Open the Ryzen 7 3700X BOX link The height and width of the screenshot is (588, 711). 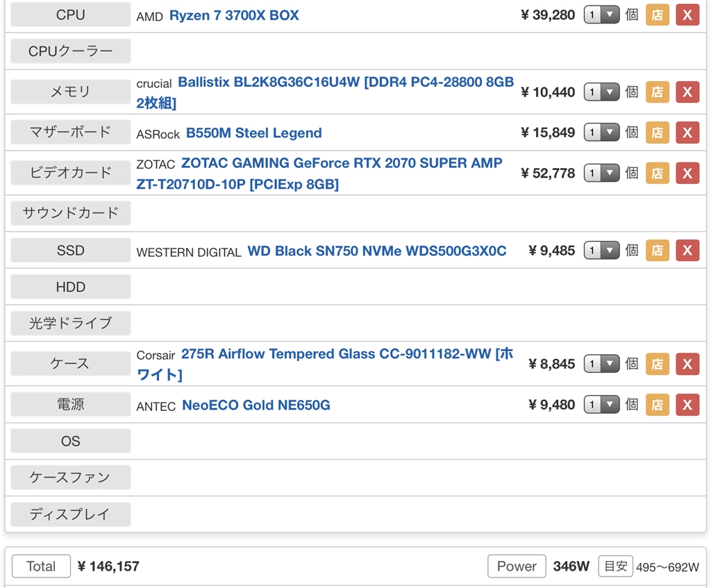(234, 15)
